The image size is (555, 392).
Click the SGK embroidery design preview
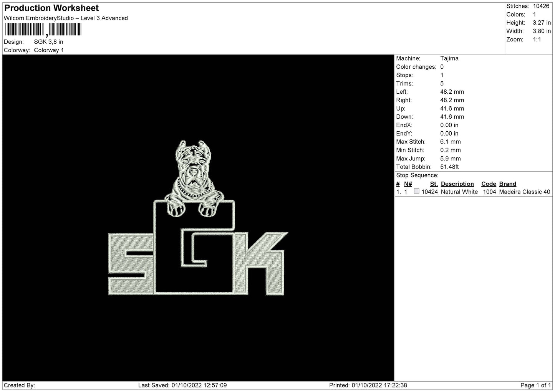[x=198, y=218]
